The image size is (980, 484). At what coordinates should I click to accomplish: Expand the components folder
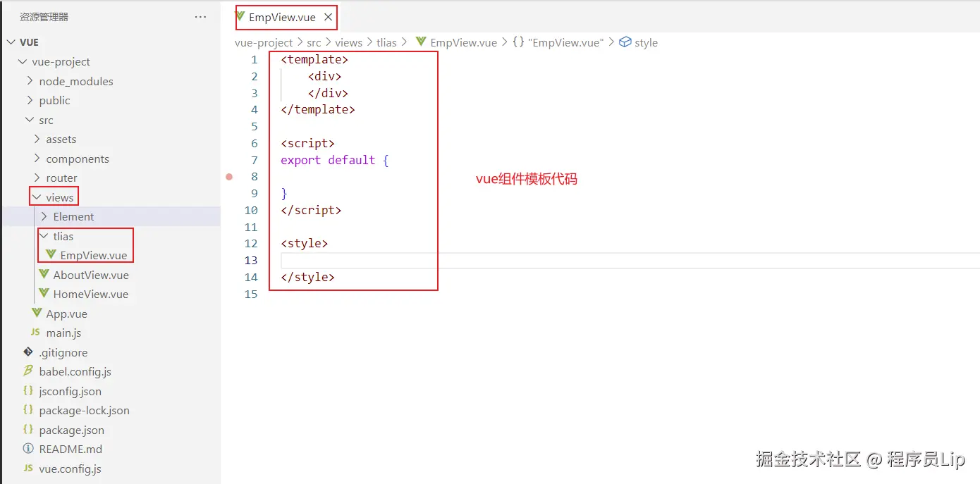click(37, 159)
